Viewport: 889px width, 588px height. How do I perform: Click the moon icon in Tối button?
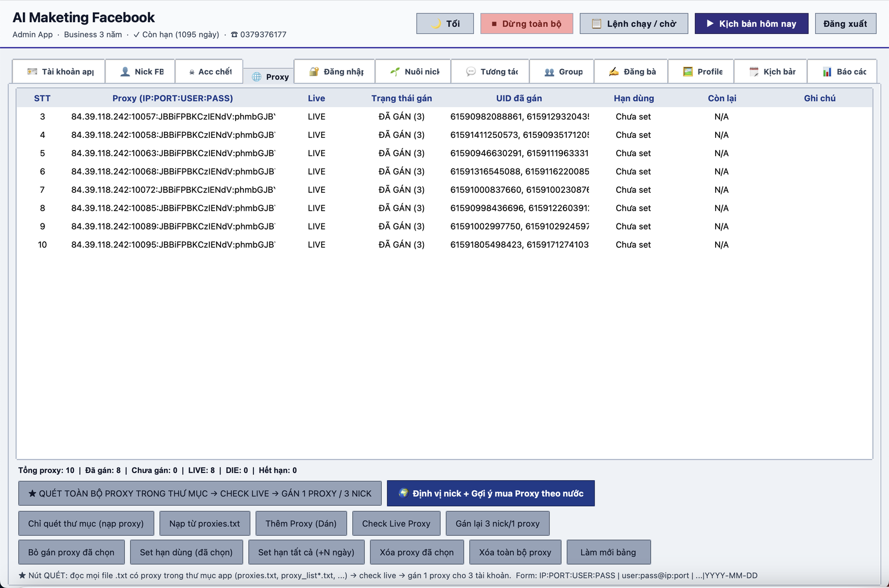point(436,23)
